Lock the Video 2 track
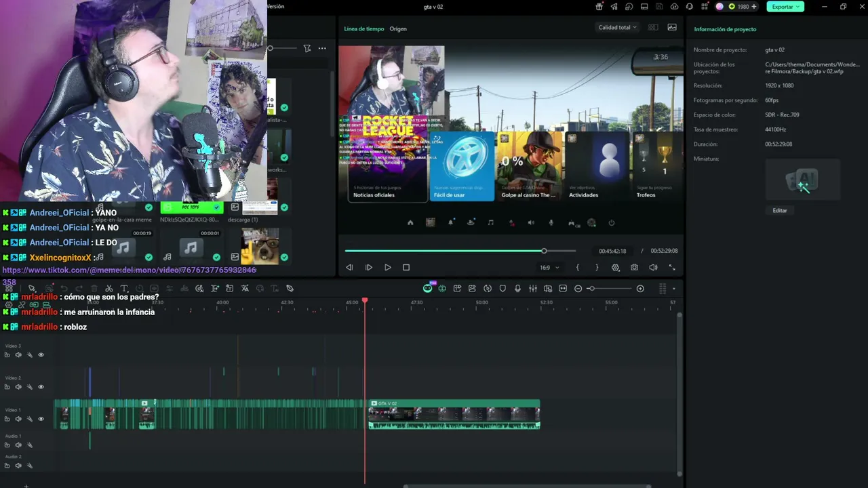This screenshot has height=488, width=868. tap(7, 387)
